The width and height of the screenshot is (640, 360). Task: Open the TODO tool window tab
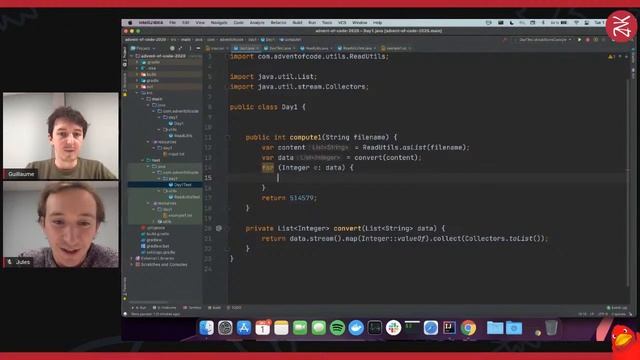click(x=234, y=308)
